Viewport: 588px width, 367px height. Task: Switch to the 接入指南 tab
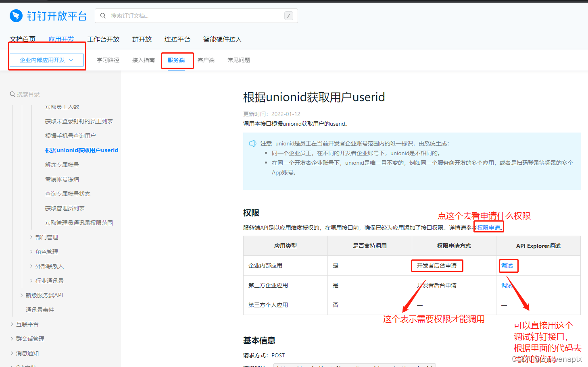(x=144, y=60)
